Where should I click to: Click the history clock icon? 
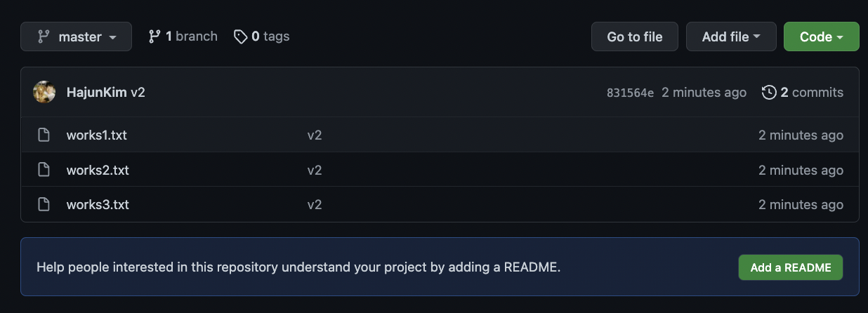tap(769, 93)
